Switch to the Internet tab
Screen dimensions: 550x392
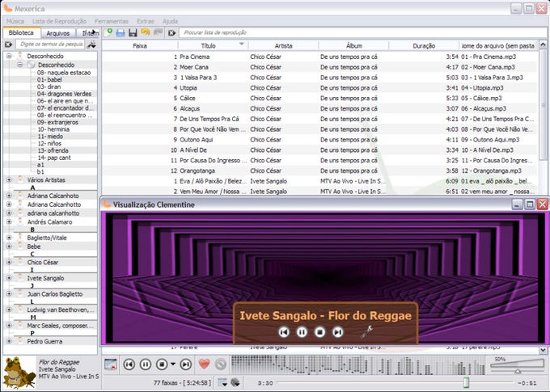pos(89,33)
